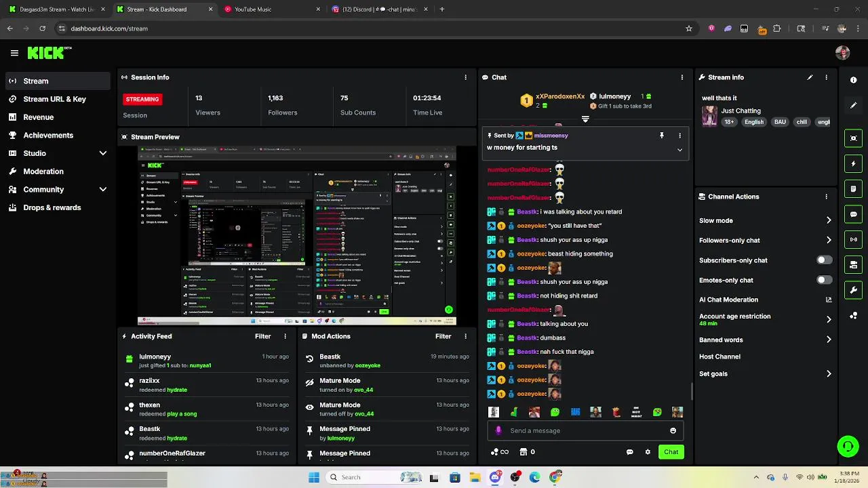Unpin the pinned chat message
This screenshot has height=488, width=868.
(662, 136)
